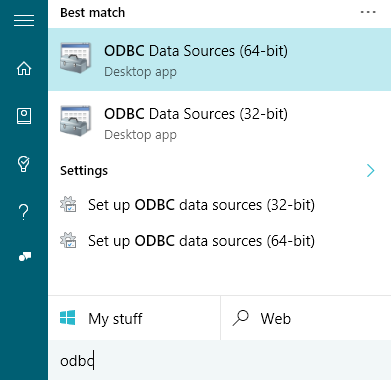Search the Web
This screenshot has height=380, width=391.
[x=306, y=318]
